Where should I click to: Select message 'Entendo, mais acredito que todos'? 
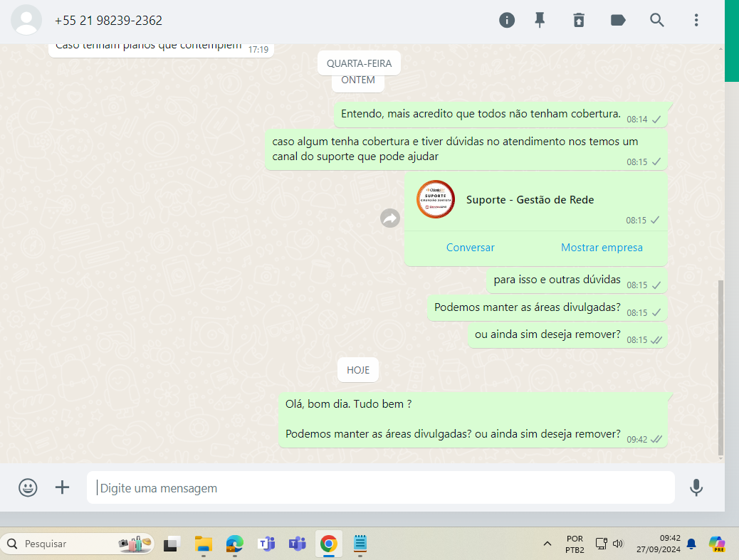pos(501,115)
